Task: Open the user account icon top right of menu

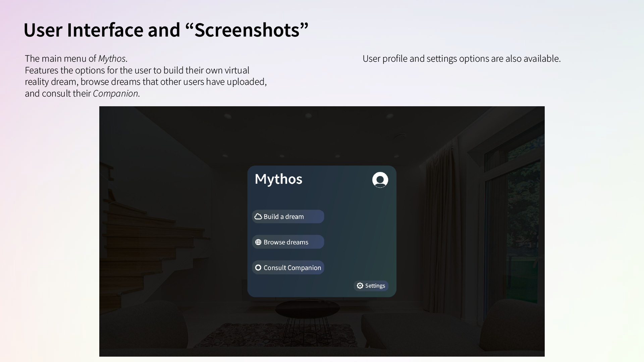Action: tap(380, 180)
